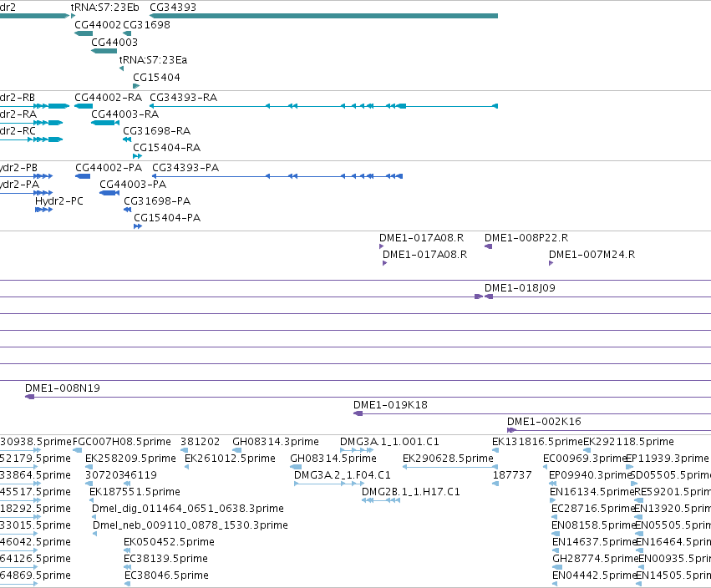The height and width of the screenshot is (588, 711).
Task: Select the EN16134.5prime label
Action: (x=592, y=492)
